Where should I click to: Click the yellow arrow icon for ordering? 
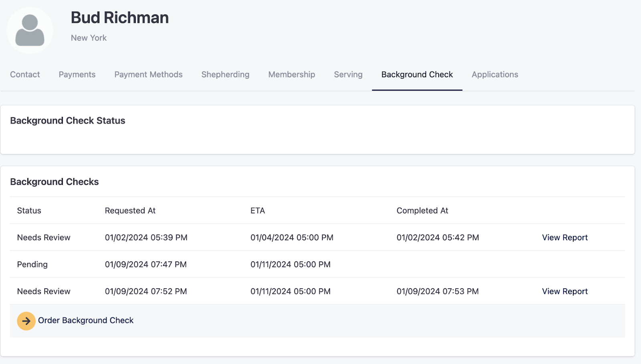26,321
